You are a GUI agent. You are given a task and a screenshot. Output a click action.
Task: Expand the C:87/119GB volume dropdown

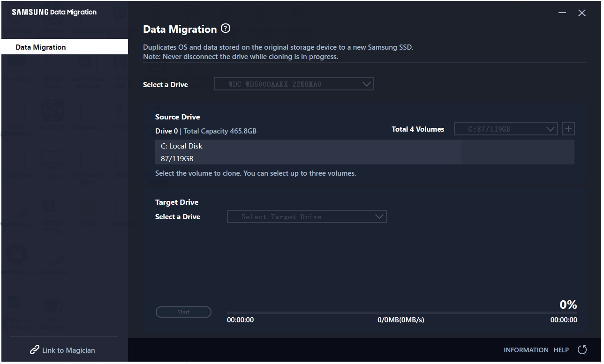(506, 129)
